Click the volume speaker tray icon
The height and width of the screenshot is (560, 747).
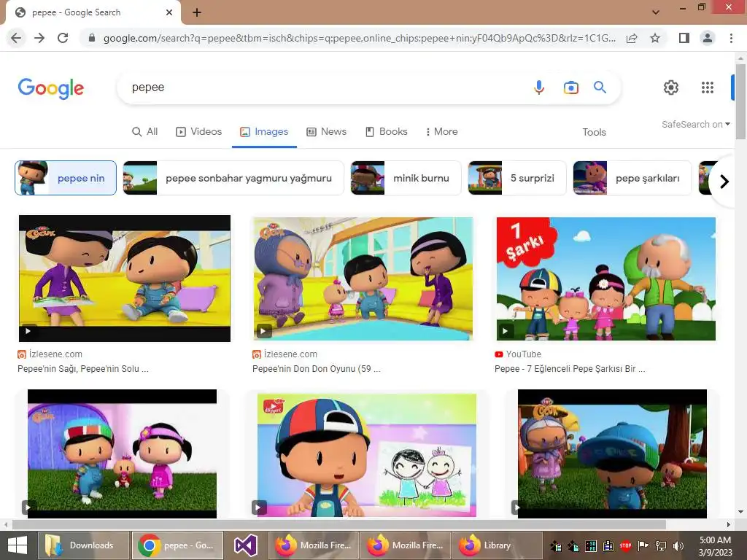point(678,545)
